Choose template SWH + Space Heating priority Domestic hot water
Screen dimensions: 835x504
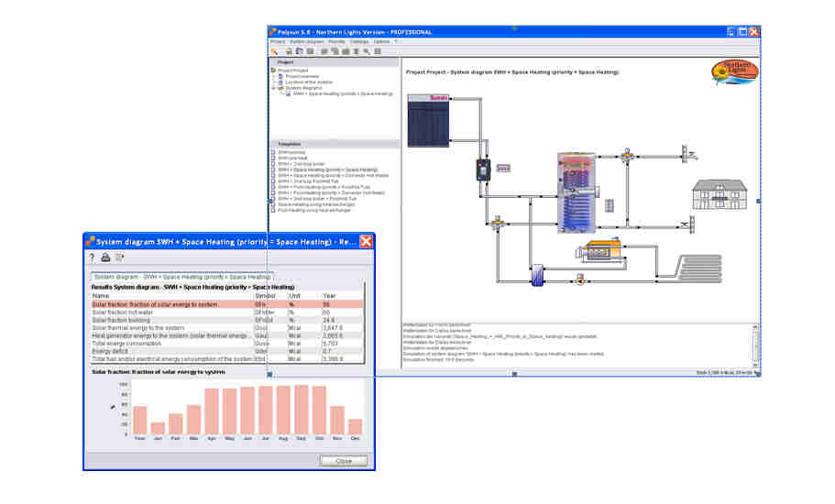tap(333, 176)
